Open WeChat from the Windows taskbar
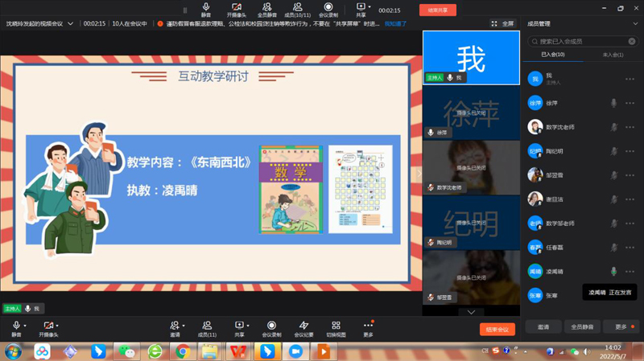The width and height of the screenshot is (644, 361). (126, 351)
